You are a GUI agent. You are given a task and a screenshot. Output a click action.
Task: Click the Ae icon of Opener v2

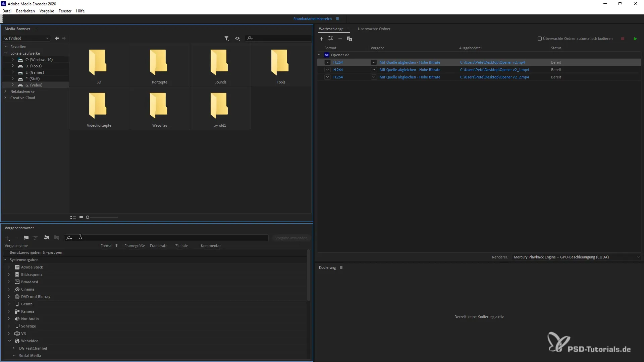tap(327, 55)
